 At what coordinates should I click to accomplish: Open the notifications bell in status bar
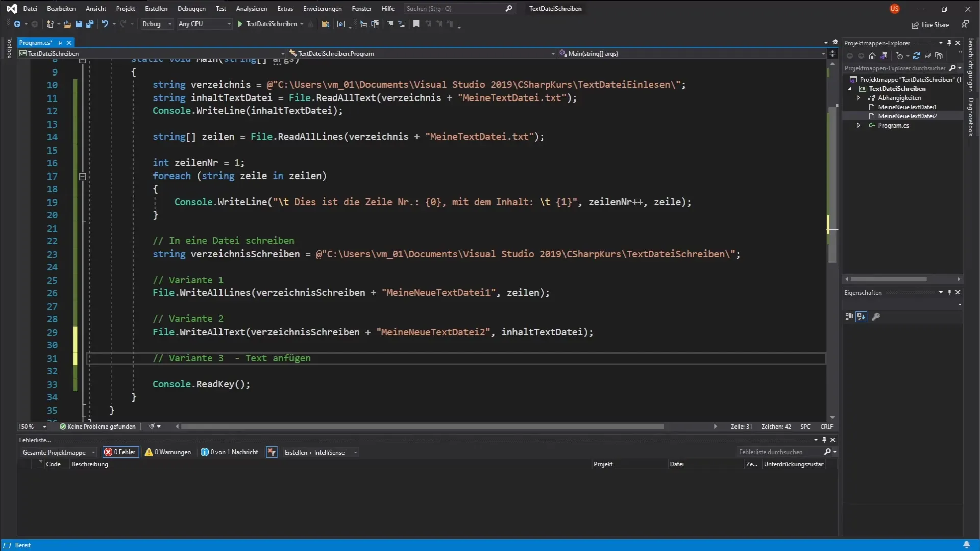(x=966, y=545)
